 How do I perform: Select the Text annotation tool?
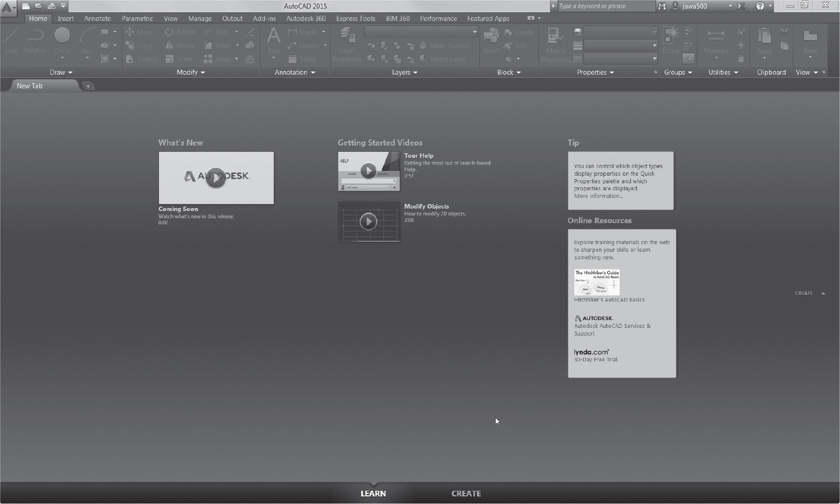point(274,41)
